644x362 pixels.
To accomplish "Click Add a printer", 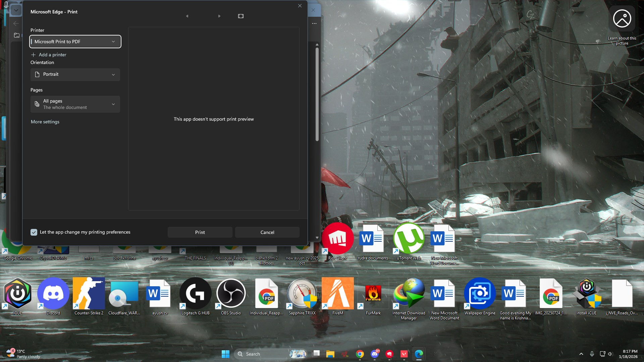I will pyautogui.click(x=49, y=55).
